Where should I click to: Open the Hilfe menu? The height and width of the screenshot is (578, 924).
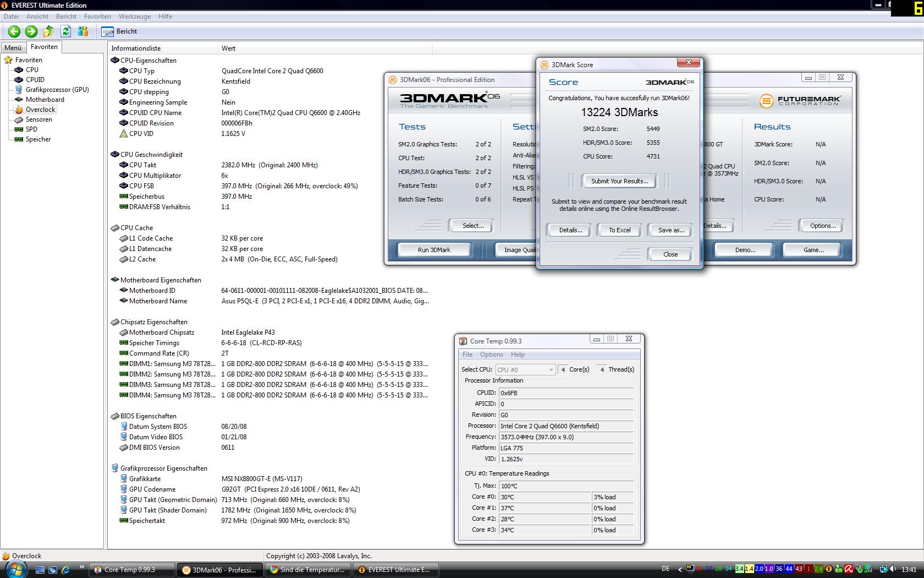click(x=165, y=17)
